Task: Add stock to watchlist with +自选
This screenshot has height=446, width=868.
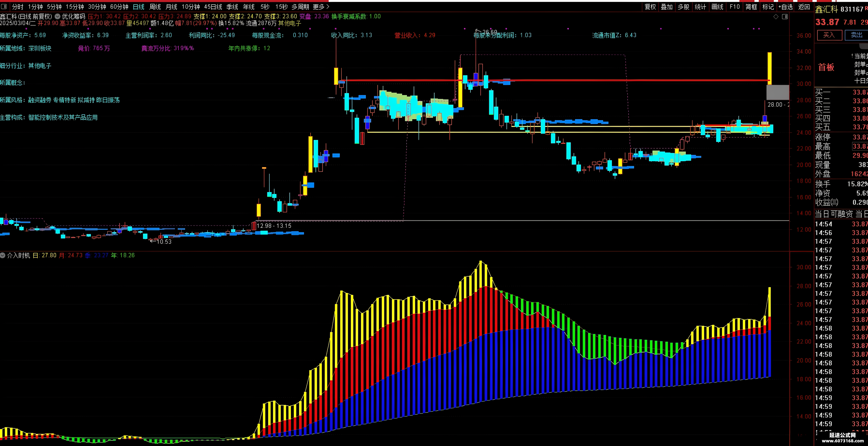Action: click(785, 7)
